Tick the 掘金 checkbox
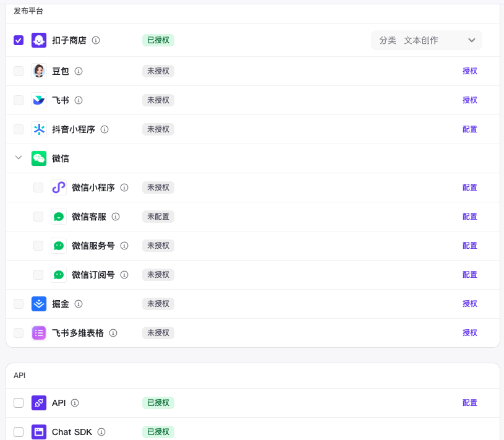Image resolution: width=504 pixels, height=440 pixels. (19, 304)
